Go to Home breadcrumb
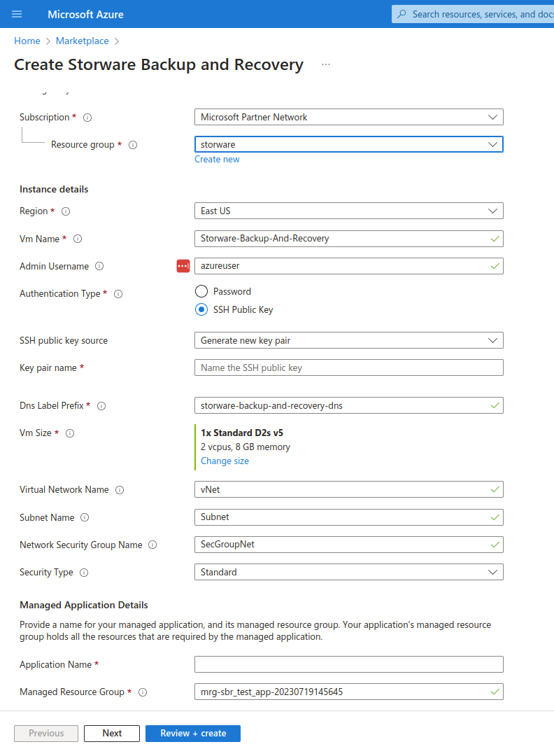This screenshot has height=756, width=554. point(27,41)
